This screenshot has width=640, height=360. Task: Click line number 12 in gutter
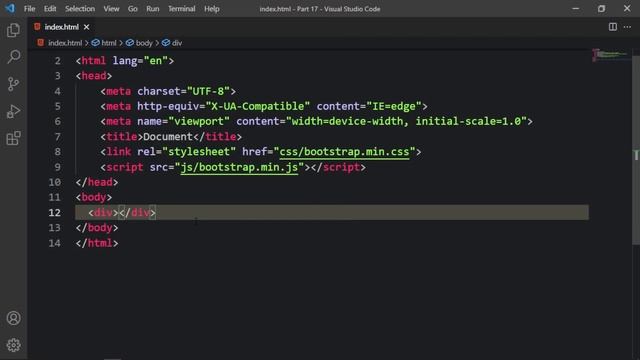point(55,213)
